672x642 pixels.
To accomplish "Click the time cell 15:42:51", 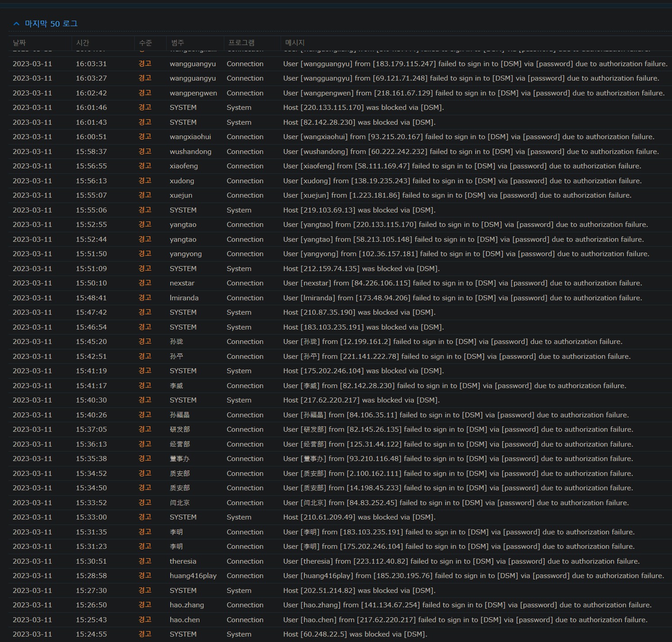I will click(91, 357).
